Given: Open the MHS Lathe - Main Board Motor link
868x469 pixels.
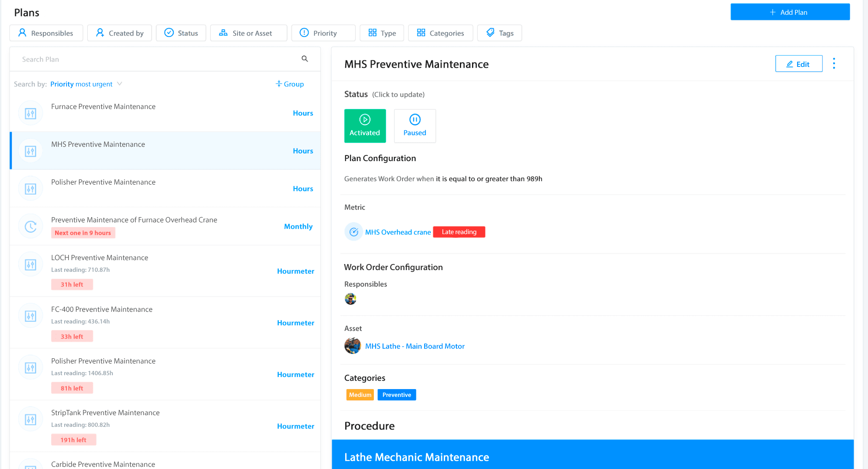Looking at the screenshot, I should coord(415,346).
